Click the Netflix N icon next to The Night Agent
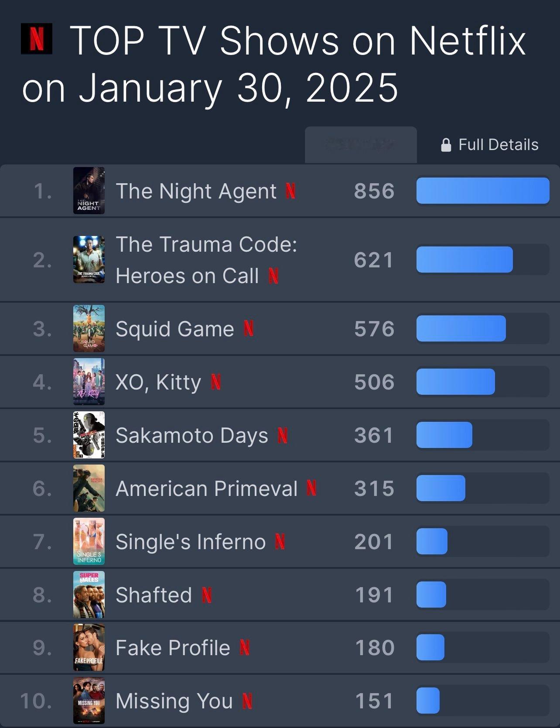The height and width of the screenshot is (728, 560). pyautogui.click(x=290, y=191)
